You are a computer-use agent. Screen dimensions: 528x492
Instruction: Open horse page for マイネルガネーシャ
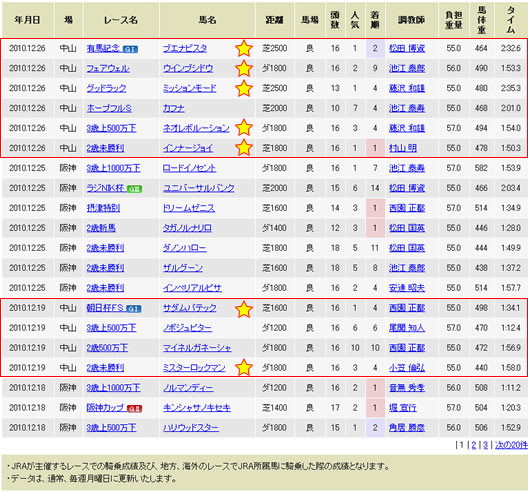(x=197, y=348)
